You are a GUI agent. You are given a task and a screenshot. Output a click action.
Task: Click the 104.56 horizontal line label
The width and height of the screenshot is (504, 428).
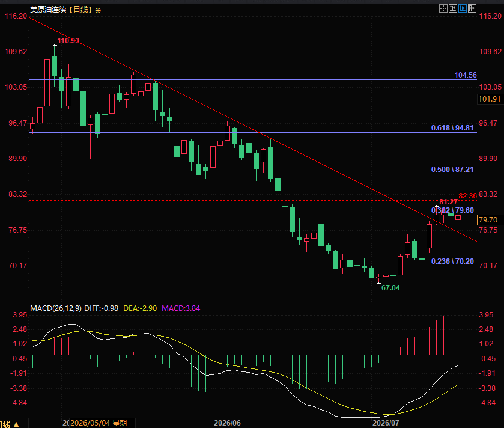pyautogui.click(x=466, y=75)
